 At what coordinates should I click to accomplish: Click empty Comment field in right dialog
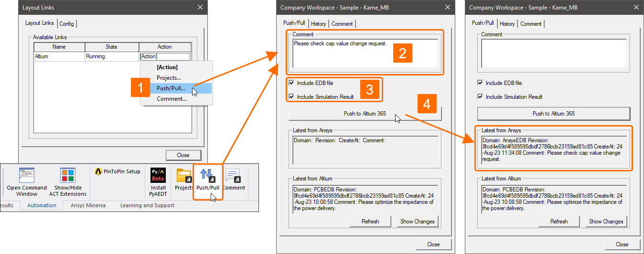(x=554, y=53)
